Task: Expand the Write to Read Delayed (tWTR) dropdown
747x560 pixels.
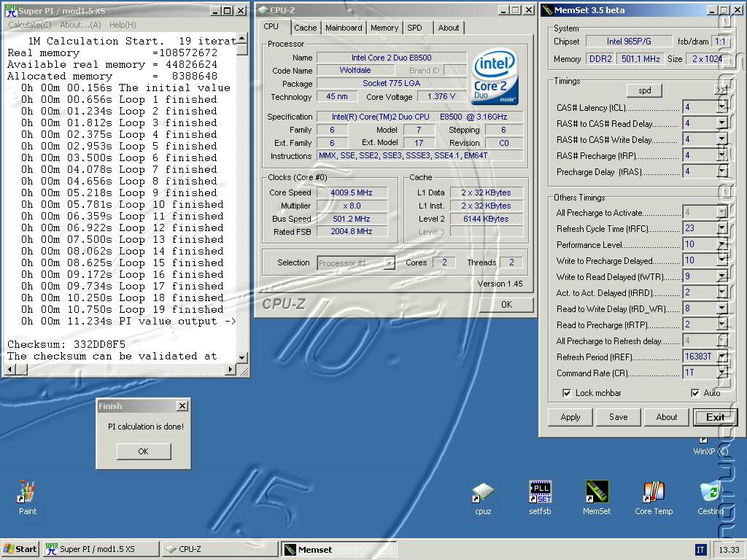Action: [x=722, y=276]
